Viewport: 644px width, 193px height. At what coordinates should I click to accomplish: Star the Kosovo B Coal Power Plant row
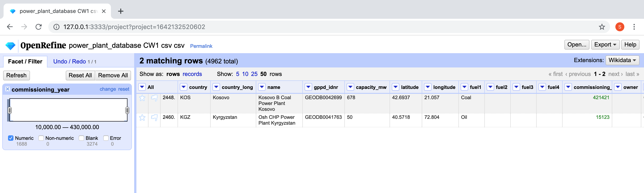142,98
